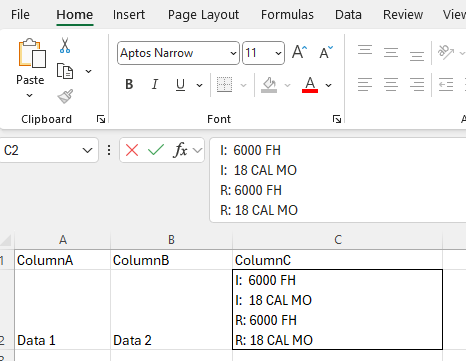Viewport: 466px width, 361px height.
Task: Open font color dropdown arrow
Action: 329,85
